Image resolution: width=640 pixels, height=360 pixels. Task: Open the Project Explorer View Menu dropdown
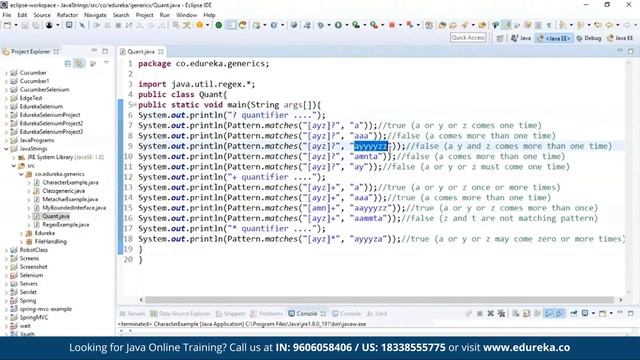(x=107, y=63)
